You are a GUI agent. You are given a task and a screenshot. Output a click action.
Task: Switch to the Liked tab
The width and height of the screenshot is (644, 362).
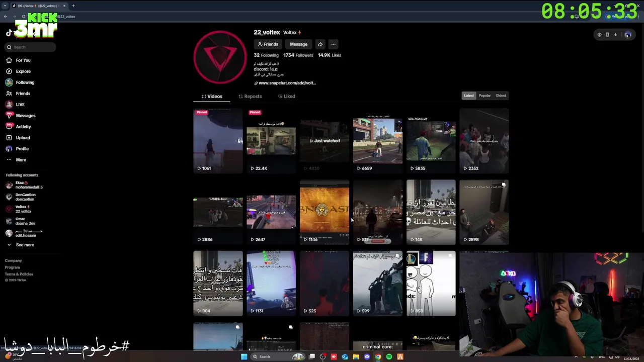coord(287,96)
